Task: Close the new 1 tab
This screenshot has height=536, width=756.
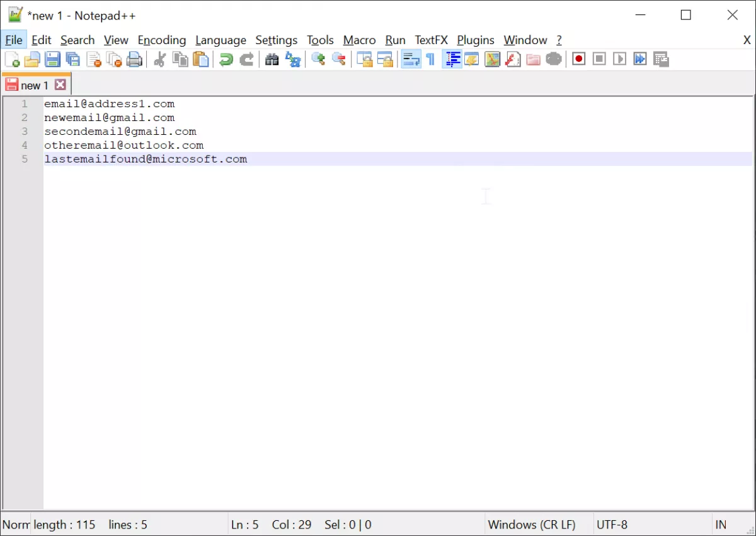Action: (60, 84)
